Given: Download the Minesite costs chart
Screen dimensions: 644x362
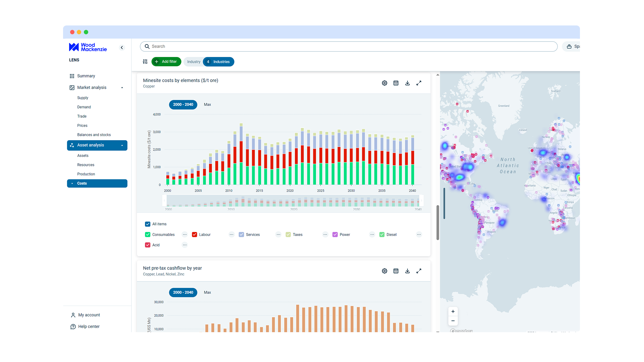Looking at the screenshot, I should click(407, 83).
